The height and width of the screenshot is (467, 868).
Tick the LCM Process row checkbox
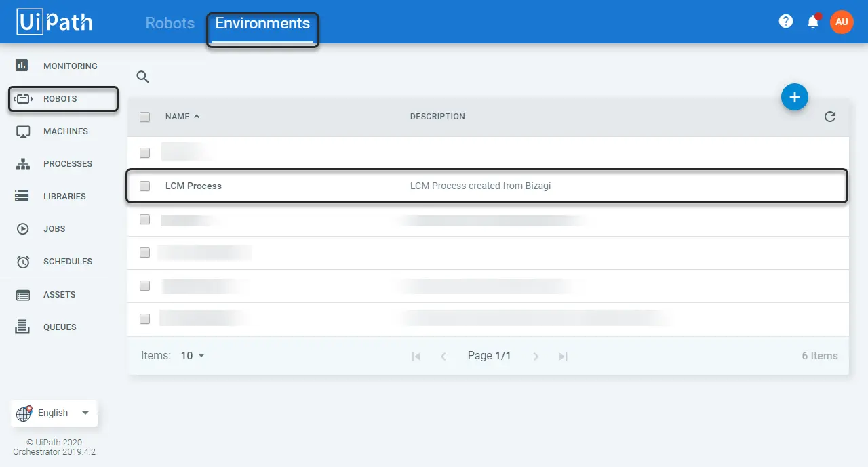(x=144, y=186)
